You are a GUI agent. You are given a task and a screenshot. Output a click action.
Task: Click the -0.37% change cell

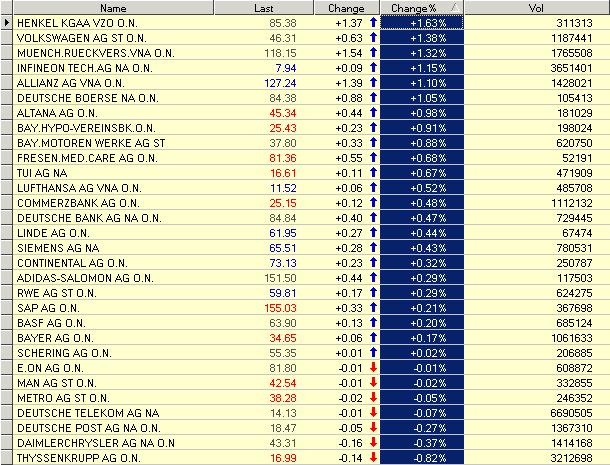(422, 443)
